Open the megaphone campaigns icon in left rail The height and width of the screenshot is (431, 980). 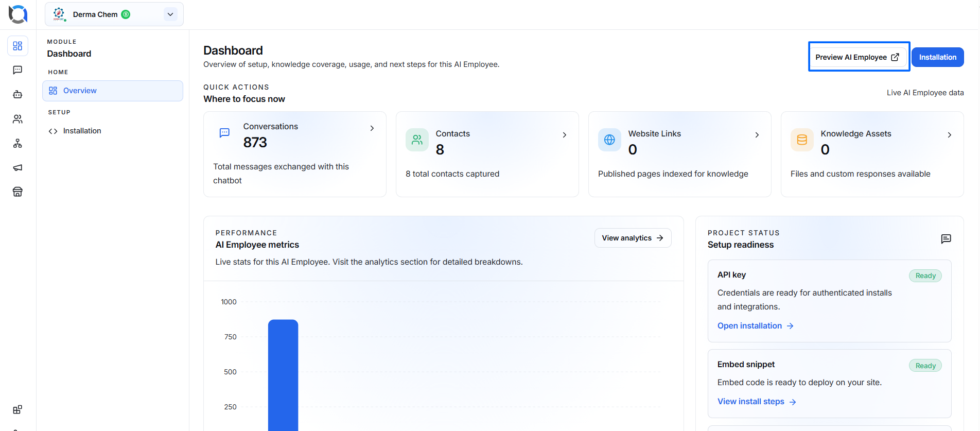pos(17,167)
